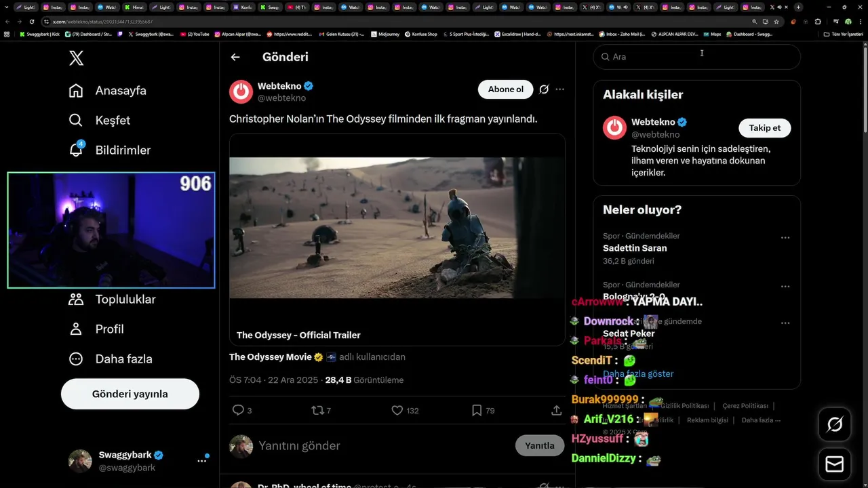The width and height of the screenshot is (868, 488).
Task: Open the Grok icon on the Webtekno post
Action: (x=544, y=89)
